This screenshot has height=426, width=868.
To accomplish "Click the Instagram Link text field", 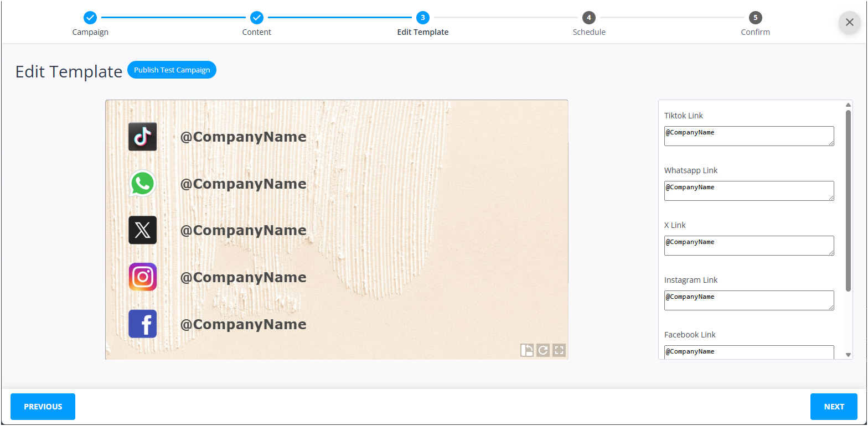I will (x=748, y=300).
